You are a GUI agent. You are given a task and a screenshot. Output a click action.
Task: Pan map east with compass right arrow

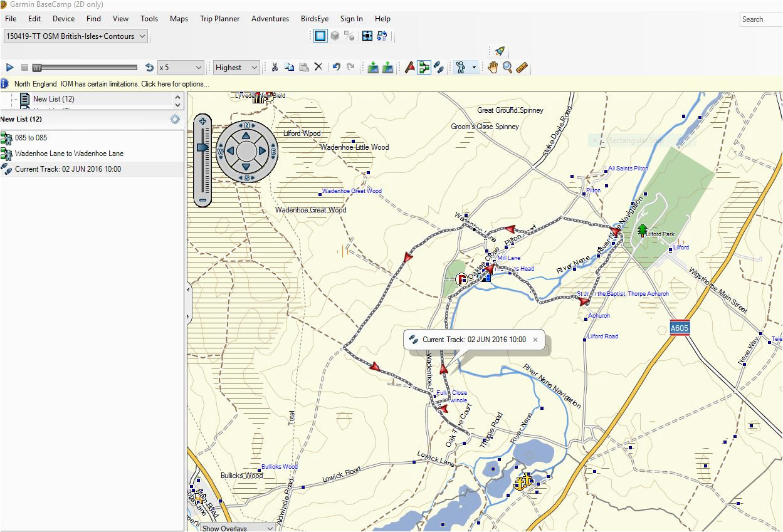point(263,151)
